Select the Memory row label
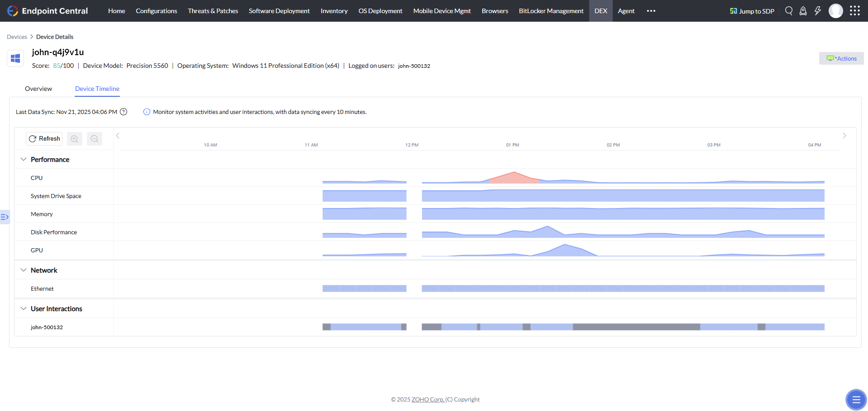 tap(42, 214)
